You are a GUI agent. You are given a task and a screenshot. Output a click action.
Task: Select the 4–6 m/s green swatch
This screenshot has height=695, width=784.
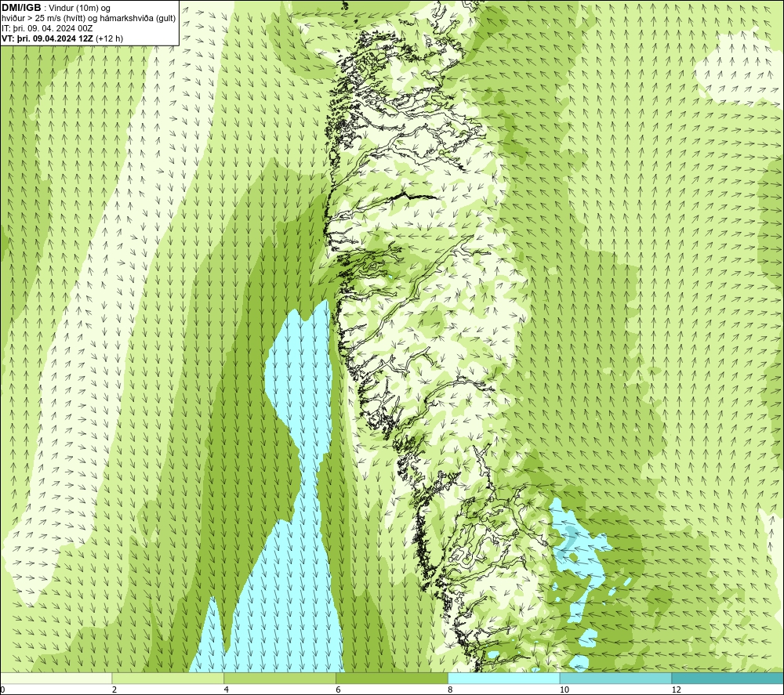click(x=280, y=678)
